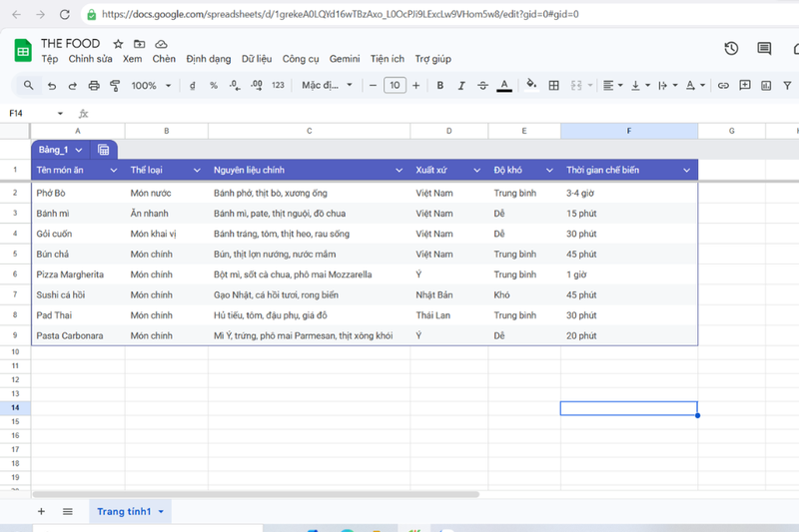Create a filter

[x=787, y=86]
